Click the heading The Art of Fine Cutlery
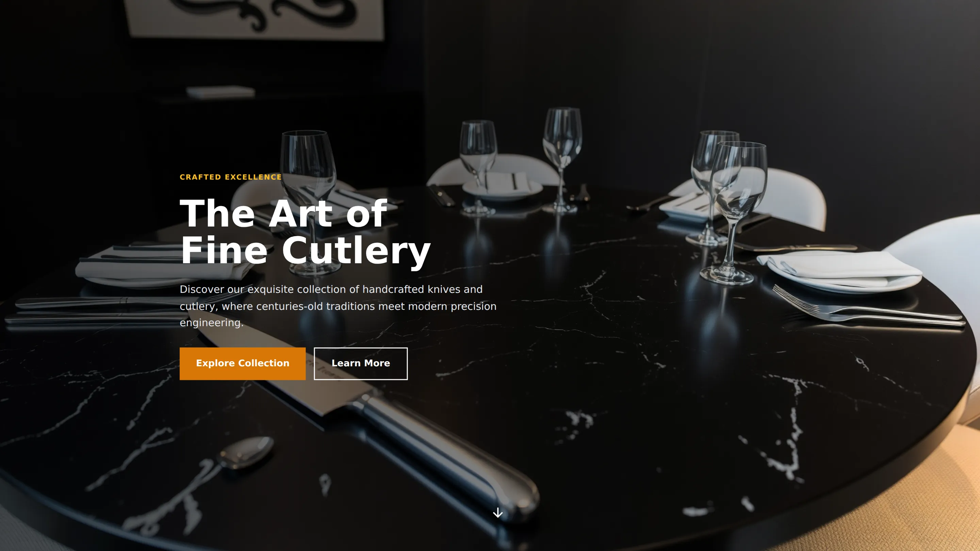This screenshot has height=551, width=980. tap(305, 232)
